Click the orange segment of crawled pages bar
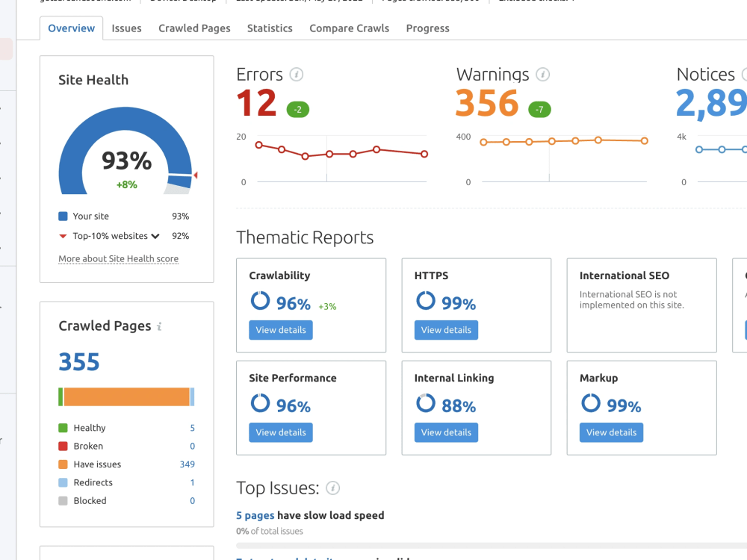 click(127, 397)
